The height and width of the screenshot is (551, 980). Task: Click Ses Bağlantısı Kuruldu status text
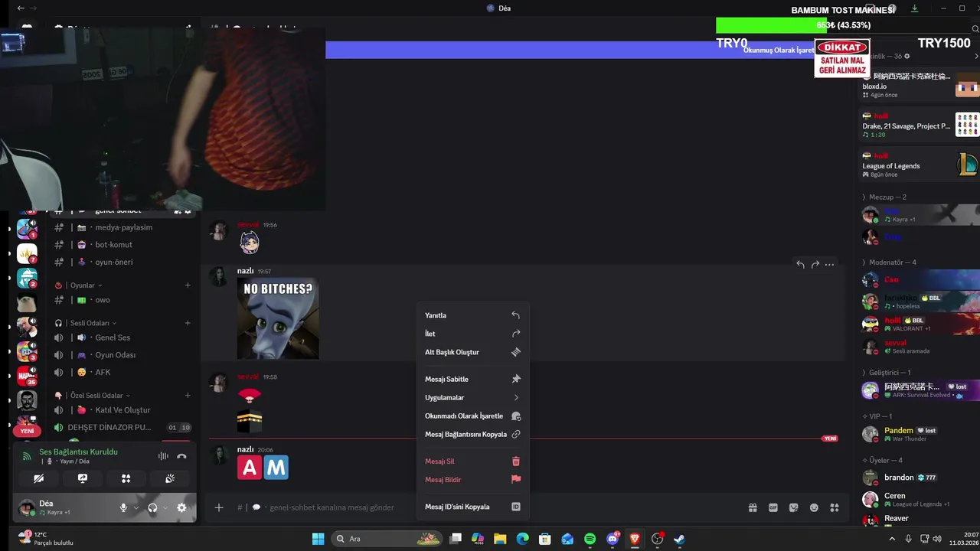click(x=78, y=452)
